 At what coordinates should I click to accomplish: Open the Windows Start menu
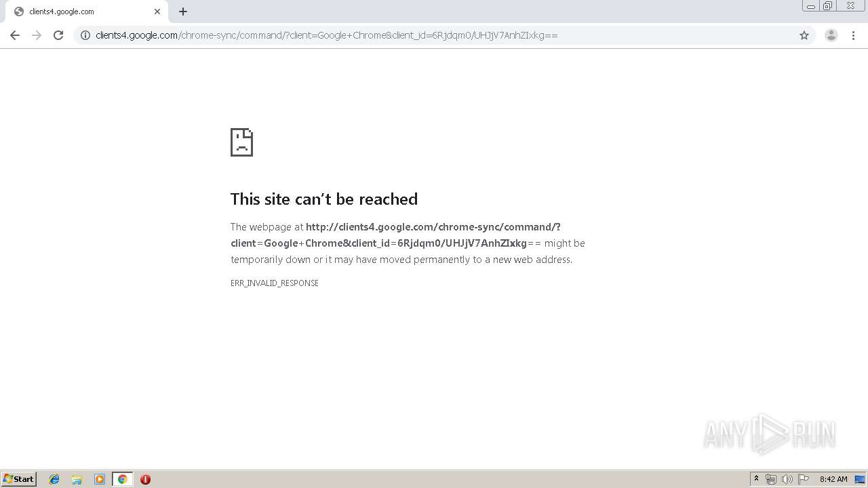(x=19, y=479)
